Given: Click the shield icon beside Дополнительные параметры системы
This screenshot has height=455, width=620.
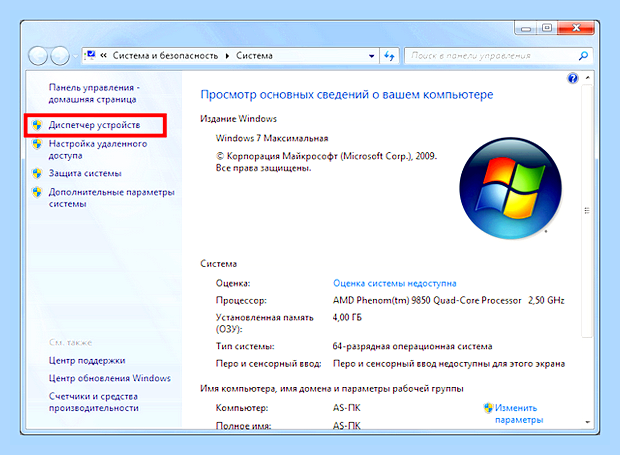Looking at the screenshot, I should coord(37,192).
